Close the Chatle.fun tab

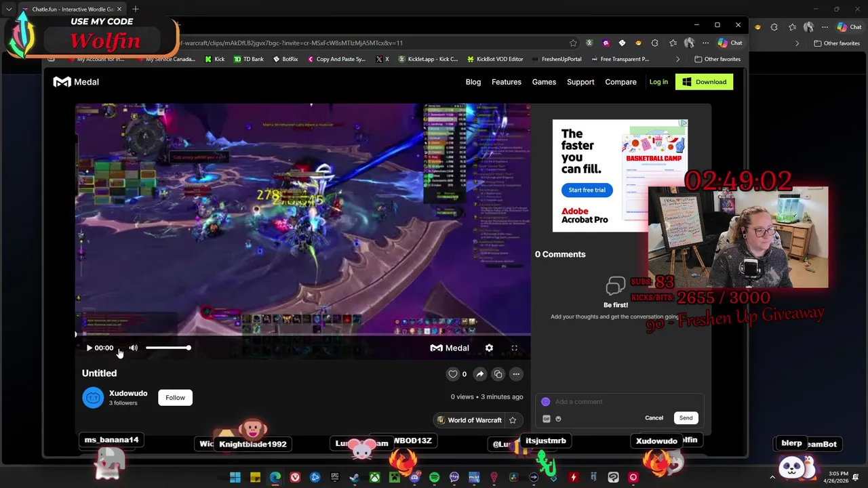[119, 9]
